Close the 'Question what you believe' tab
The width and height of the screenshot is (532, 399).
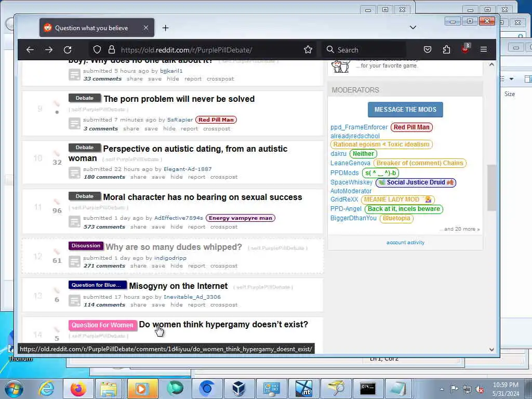pyautogui.click(x=146, y=28)
